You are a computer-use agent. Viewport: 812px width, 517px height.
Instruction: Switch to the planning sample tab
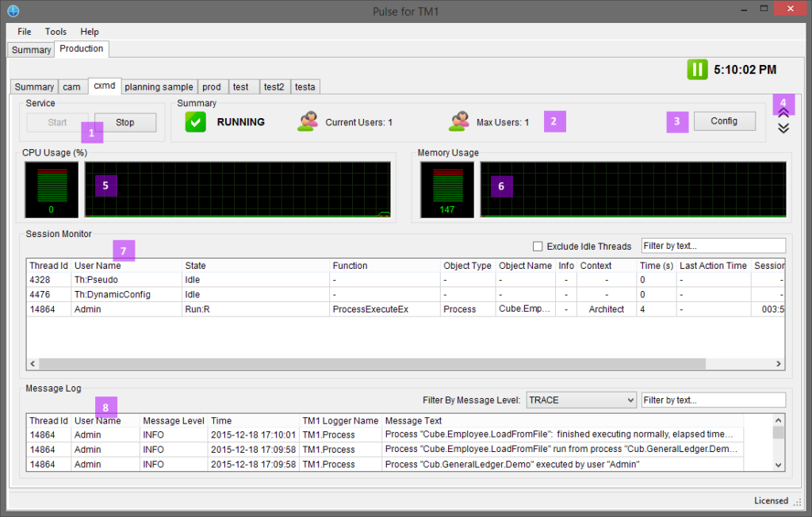(x=159, y=86)
